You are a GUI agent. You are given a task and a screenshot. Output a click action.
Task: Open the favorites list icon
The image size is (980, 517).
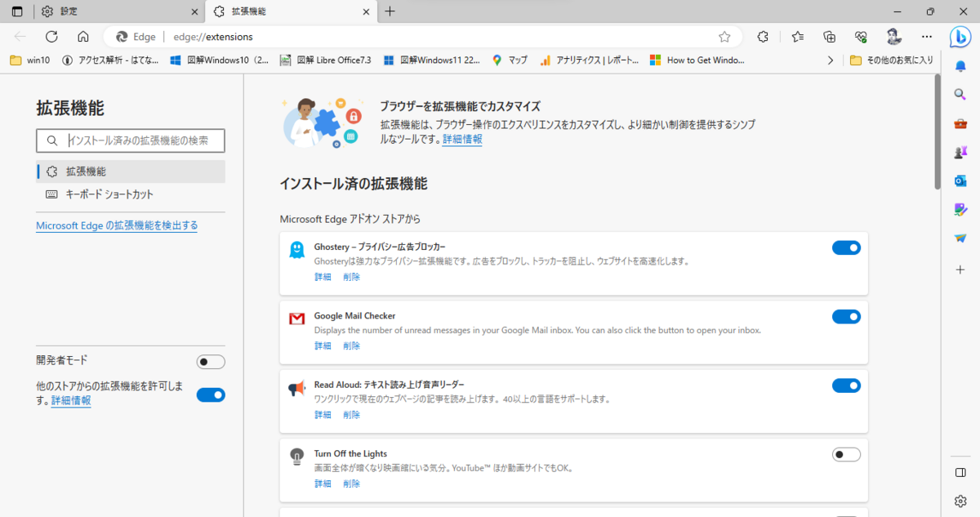click(x=798, y=37)
